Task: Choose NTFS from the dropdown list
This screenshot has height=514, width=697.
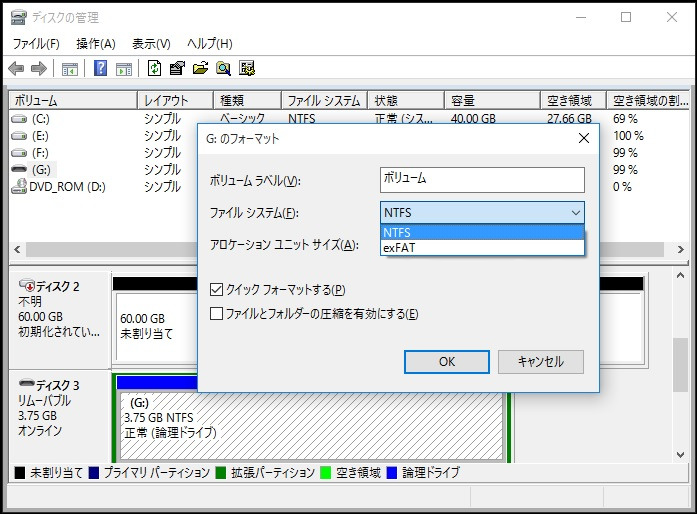Action: coord(482,233)
